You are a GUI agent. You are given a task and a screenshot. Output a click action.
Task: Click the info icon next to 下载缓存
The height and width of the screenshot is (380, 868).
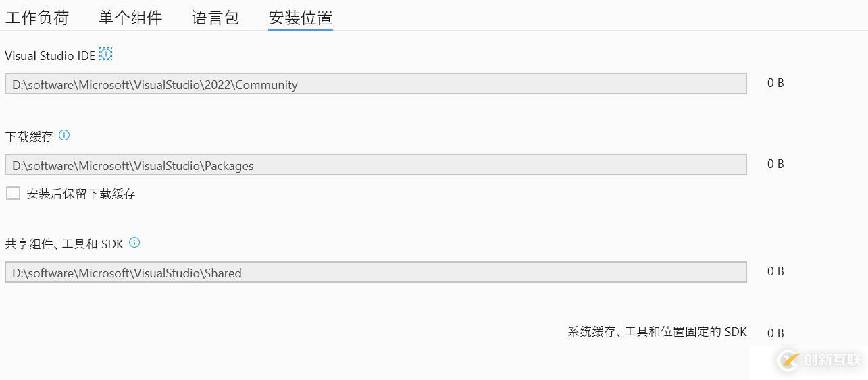(x=64, y=135)
